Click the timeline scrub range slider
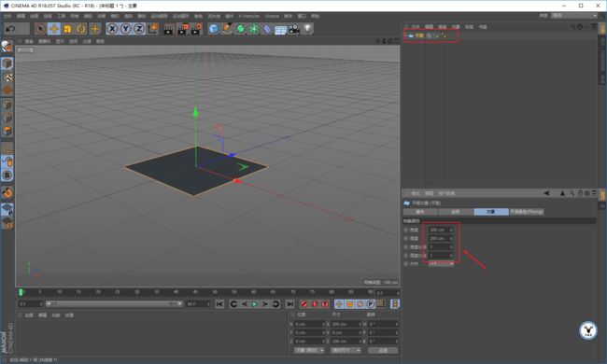The height and width of the screenshot is (364, 607). point(114,304)
